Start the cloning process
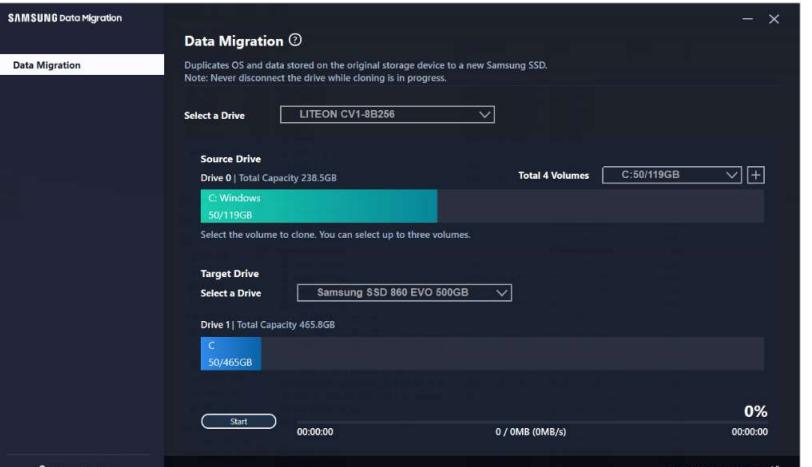812x467 pixels. pyautogui.click(x=239, y=421)
